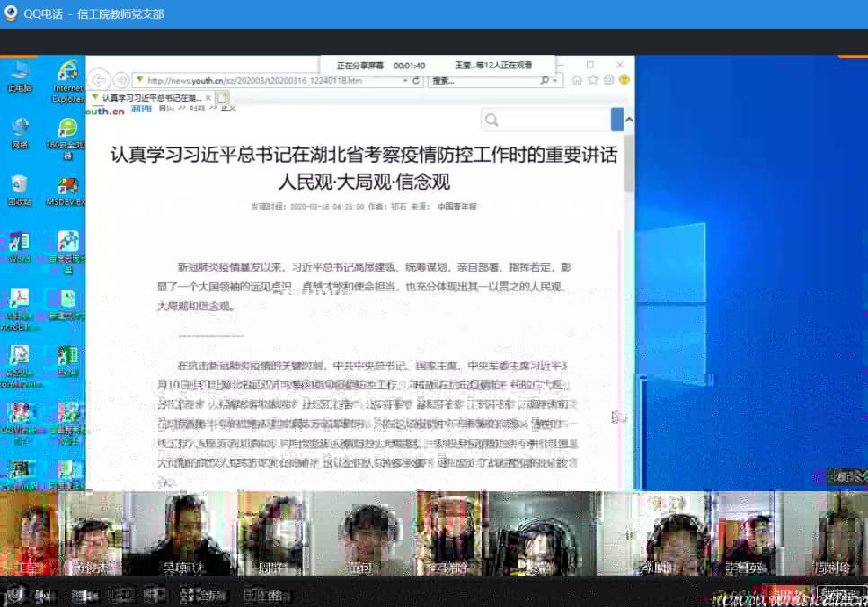Open a new browser tab
Image resolution: width=868 pixels, height=607 pixels.
pos(222,97)
